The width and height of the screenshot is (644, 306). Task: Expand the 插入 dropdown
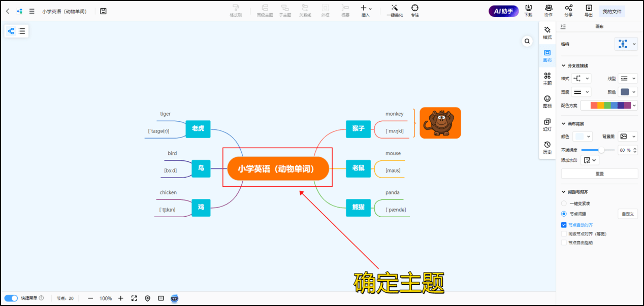(369, 9)
